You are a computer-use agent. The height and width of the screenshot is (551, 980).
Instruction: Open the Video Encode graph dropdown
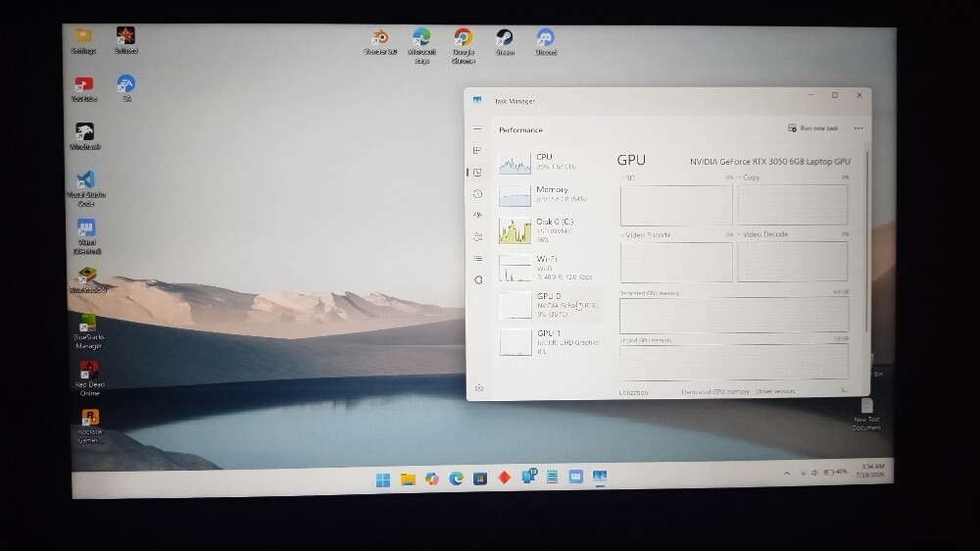(646, 235)
